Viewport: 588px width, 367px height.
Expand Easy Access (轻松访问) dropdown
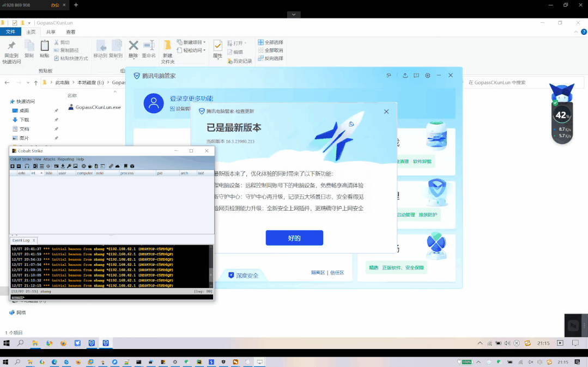[x=204, y=50]
